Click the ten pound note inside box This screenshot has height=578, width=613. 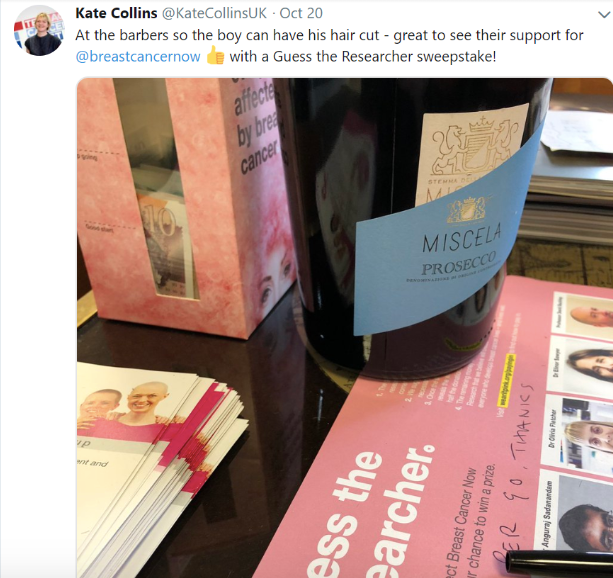tap(166, 244)
